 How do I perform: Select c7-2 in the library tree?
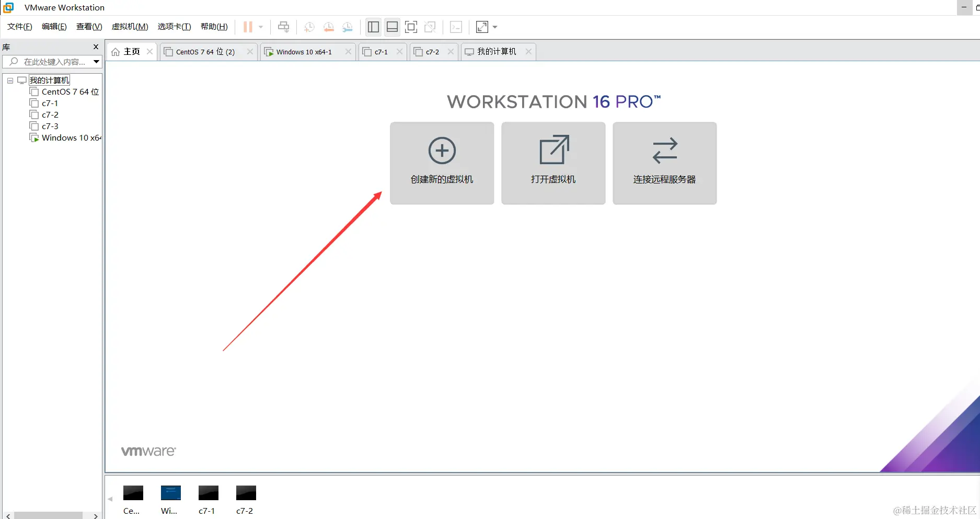(x=50, y=114)
